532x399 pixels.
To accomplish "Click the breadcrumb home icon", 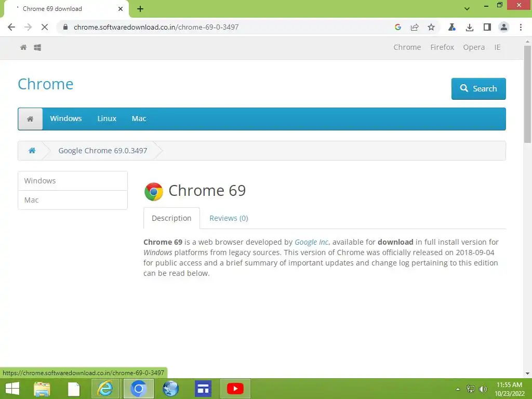I will [x=32, y=151].
